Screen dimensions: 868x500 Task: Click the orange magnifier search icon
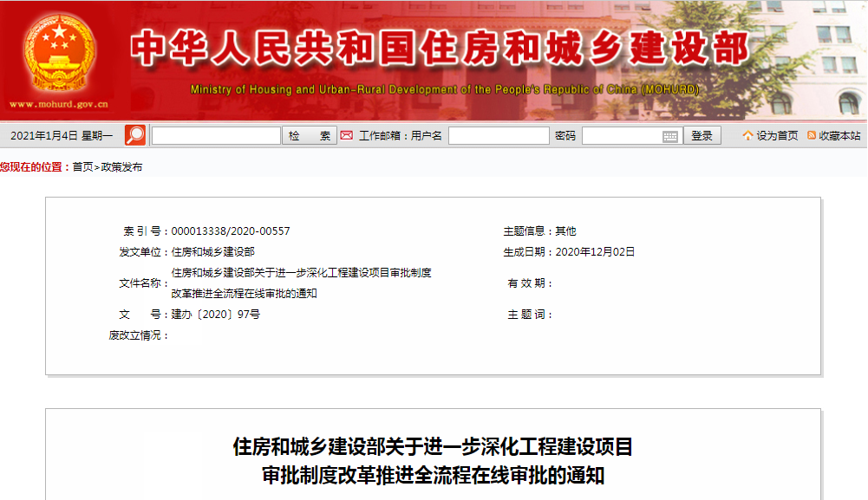[x=135, y=135]
